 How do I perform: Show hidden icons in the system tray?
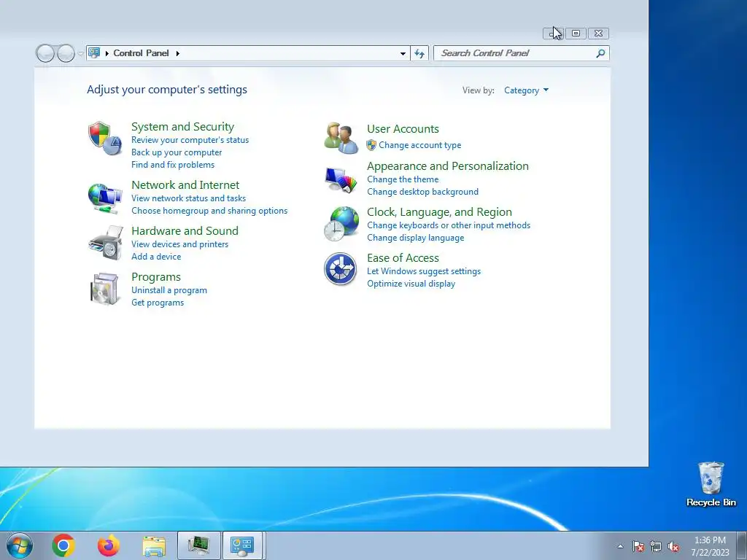[620, 546]
